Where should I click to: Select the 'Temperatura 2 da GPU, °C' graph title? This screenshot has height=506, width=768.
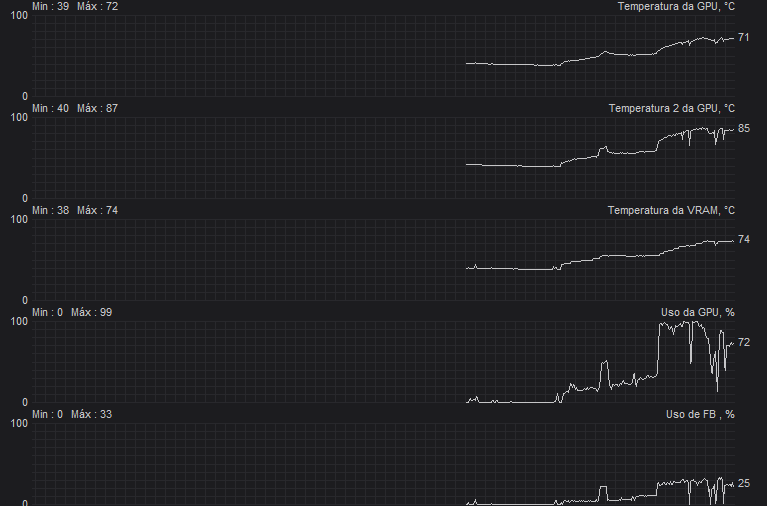click(x=672, y=108)
